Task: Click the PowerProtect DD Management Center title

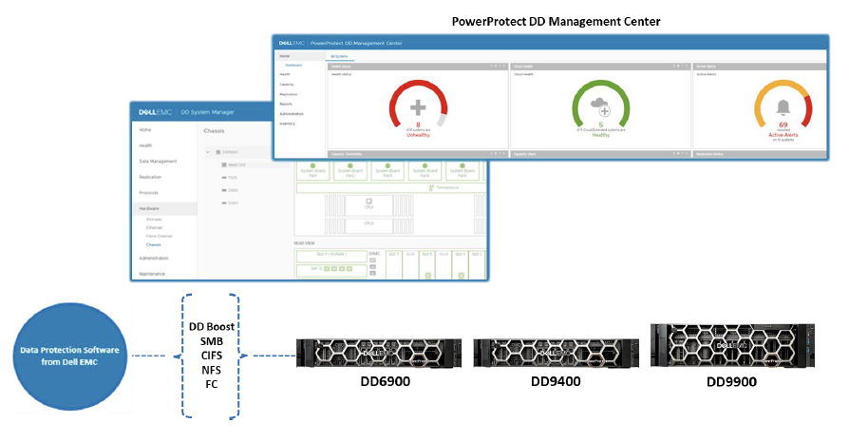Action: [x=556, y=22]
